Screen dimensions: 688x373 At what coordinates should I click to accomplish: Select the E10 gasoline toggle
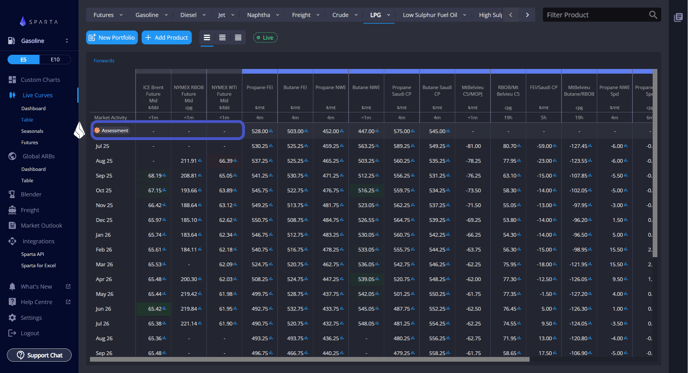pyautogui.click(x=55, y=59)
